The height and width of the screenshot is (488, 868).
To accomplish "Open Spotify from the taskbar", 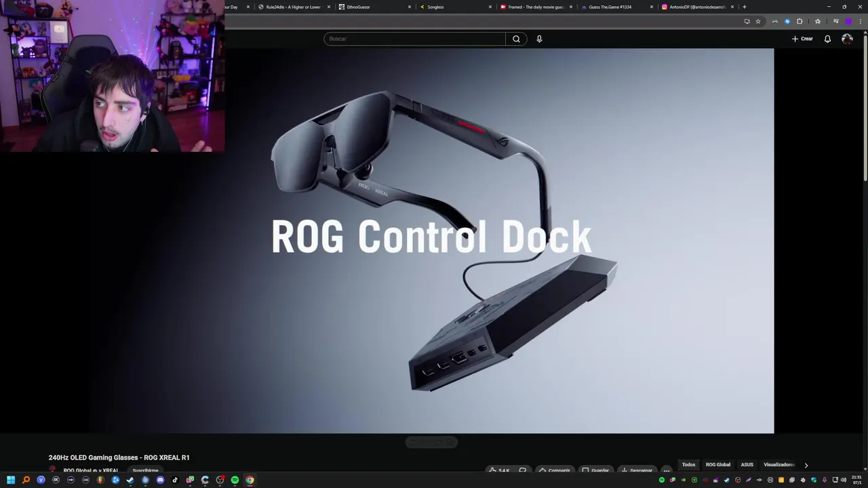I will coord(235,480).
